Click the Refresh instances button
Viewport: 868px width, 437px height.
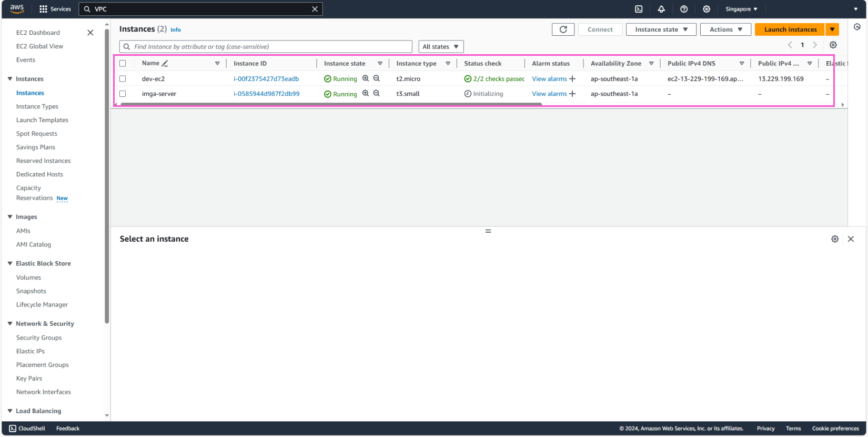click(x=563, y=29)
